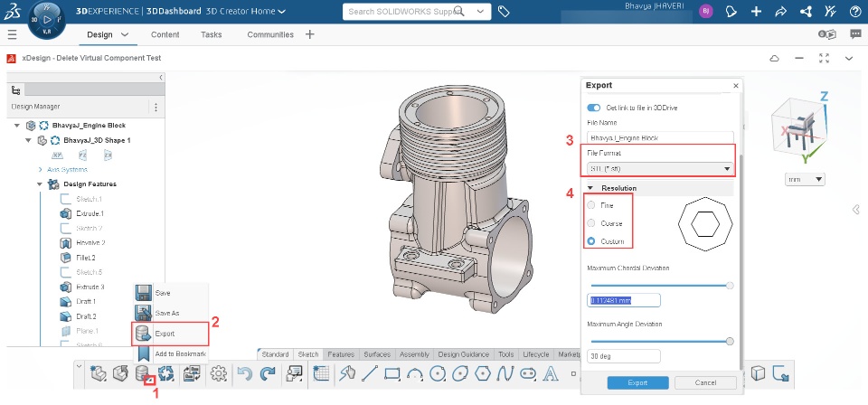Select the Text tool in Sketch toolbar
868x405 pixels.
551,374
